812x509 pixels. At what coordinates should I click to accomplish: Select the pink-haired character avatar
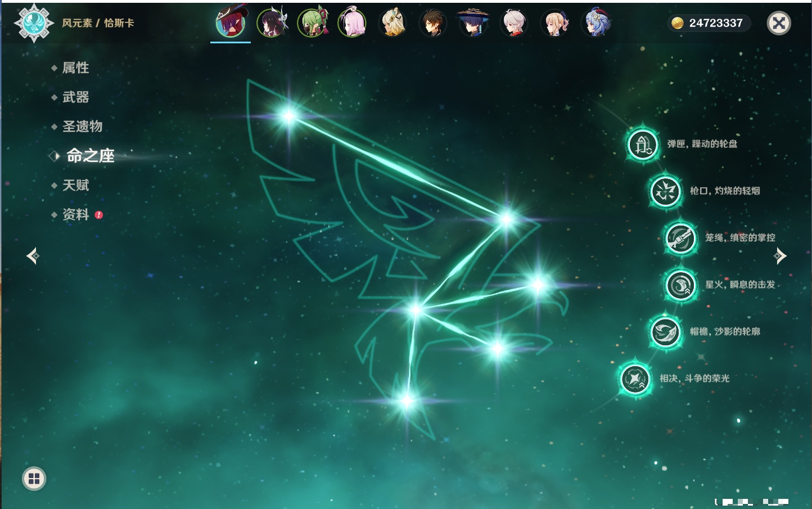pos(353,23)
